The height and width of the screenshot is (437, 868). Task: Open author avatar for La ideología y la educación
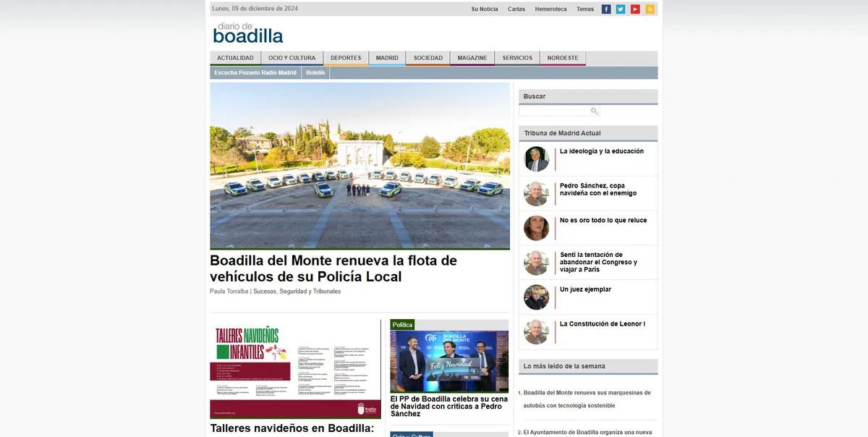pyautogui.click(x=537, y=159)
